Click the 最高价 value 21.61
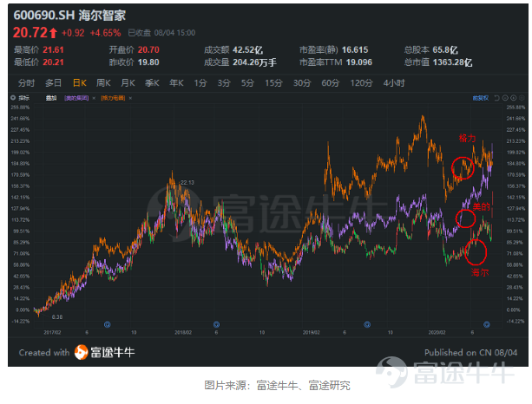 click(x=53, y=50)
